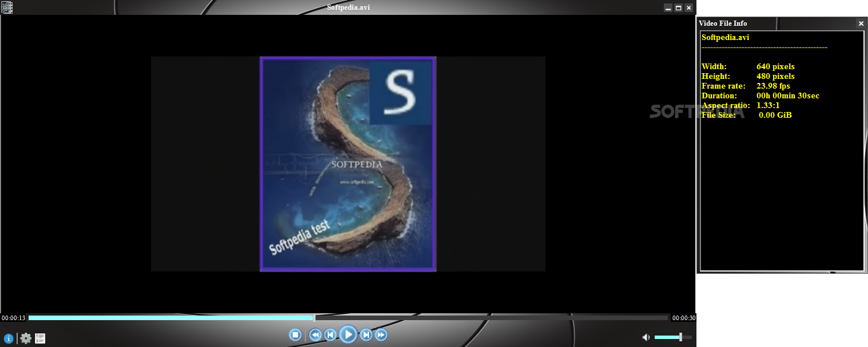Skip to next track
This screenshot has height=347, width=868.
coord(366,335)
